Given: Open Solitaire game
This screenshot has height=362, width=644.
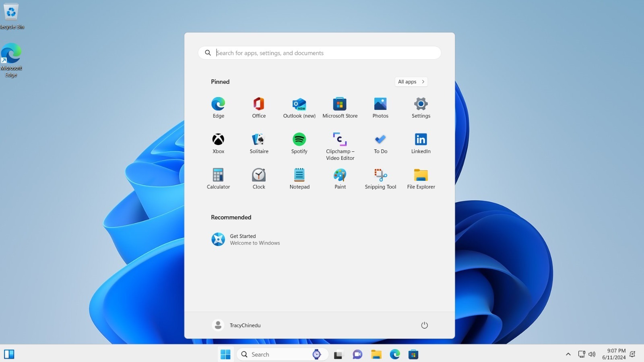Looking at the screenshot, I should [259, 143].
